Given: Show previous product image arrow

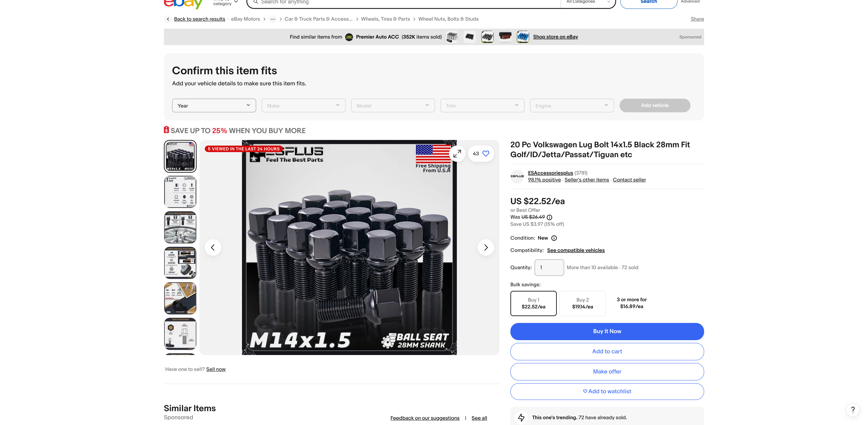Looking at the screenshot, I should (213, 248).
